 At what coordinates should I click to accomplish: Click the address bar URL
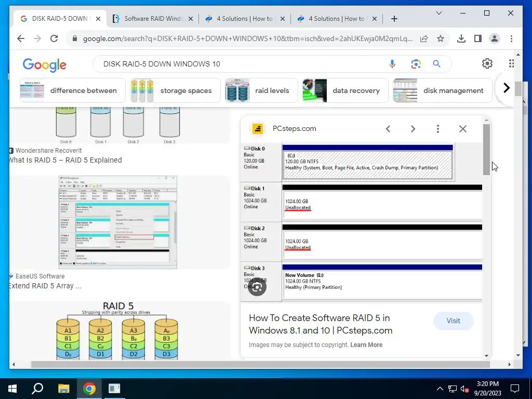(x=248, y=38)
